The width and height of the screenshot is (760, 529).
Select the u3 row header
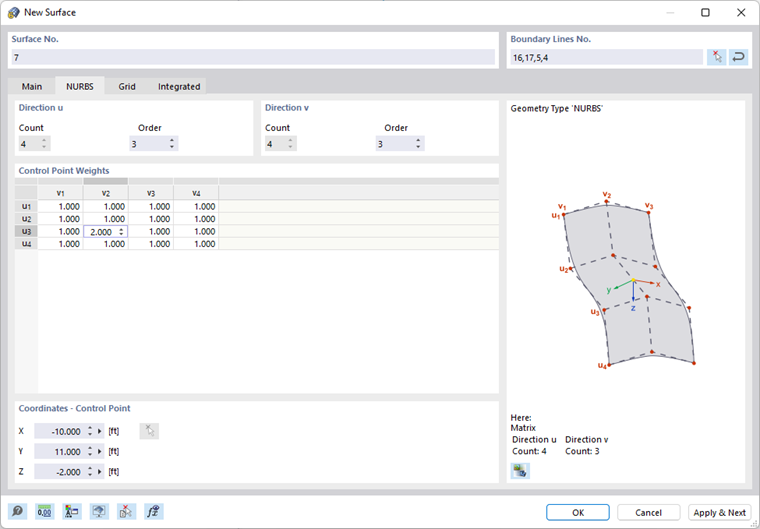coord(26,231)
